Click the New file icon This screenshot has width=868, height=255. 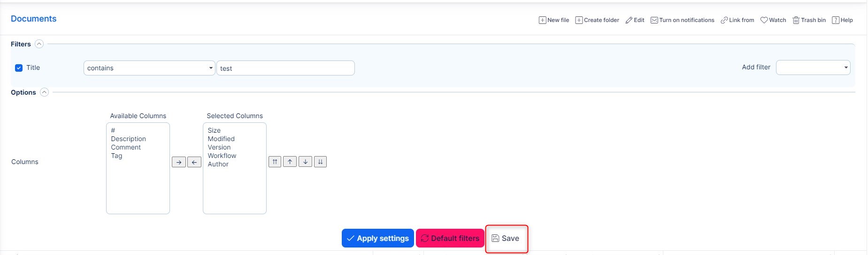coord(542,20)
